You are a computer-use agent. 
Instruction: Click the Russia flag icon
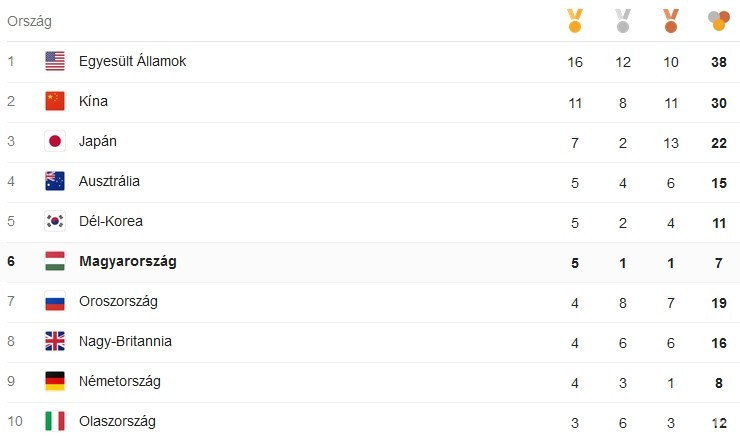[x=55, y=301]
